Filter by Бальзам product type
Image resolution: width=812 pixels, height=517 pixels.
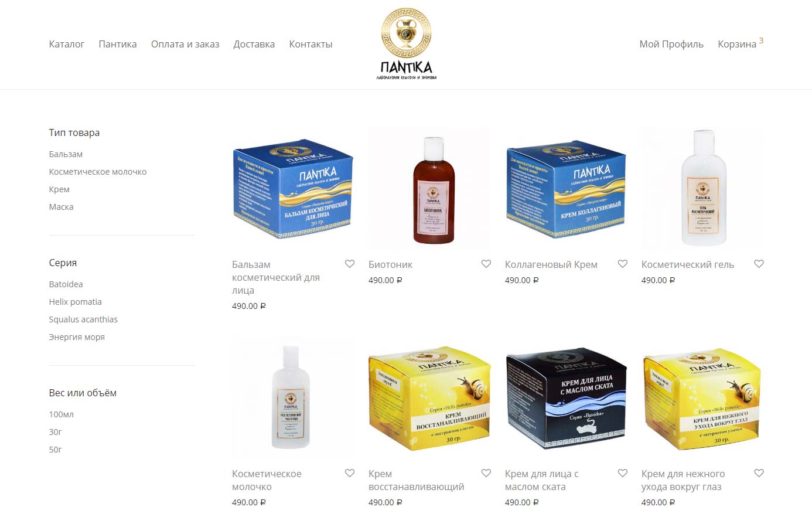(66, 154)
